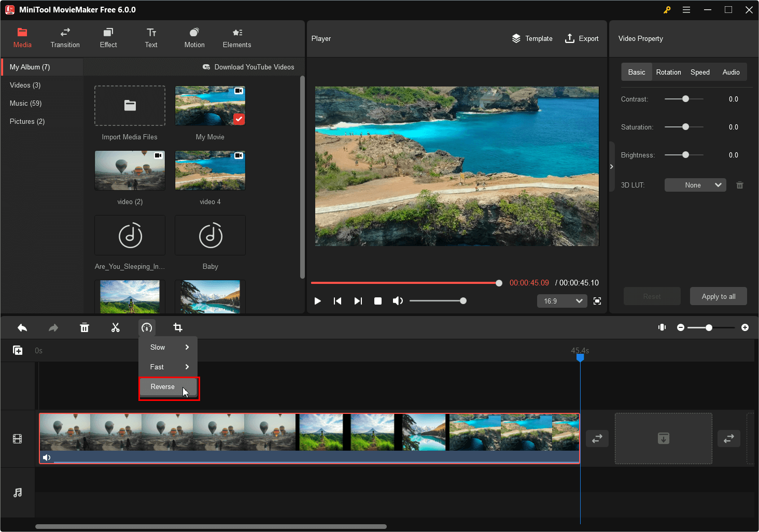The height and width of the screenshot is (532, 759).
Task: Open the Elements tab
Action: pyautogui.click(x=237, y=38)
